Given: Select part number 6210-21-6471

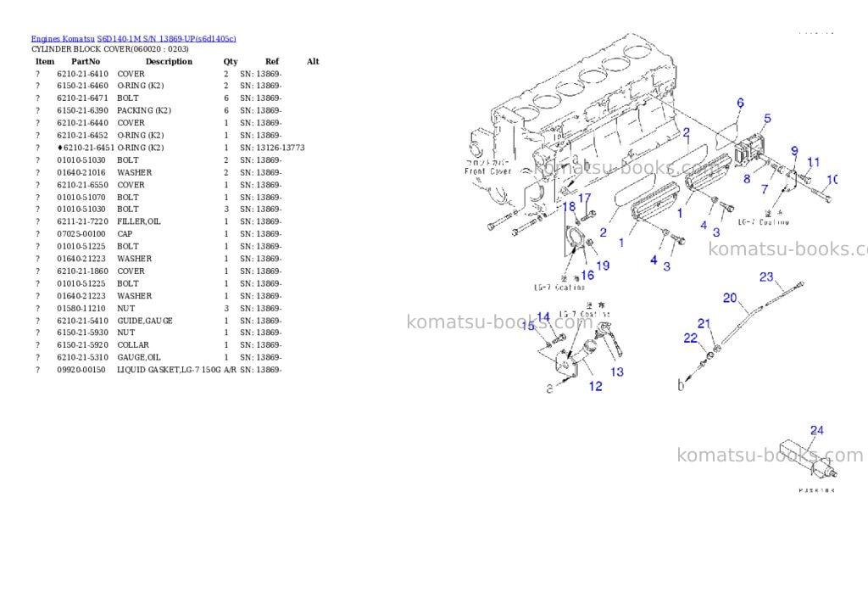Looking at the screenshot, I should coord(82,98).
